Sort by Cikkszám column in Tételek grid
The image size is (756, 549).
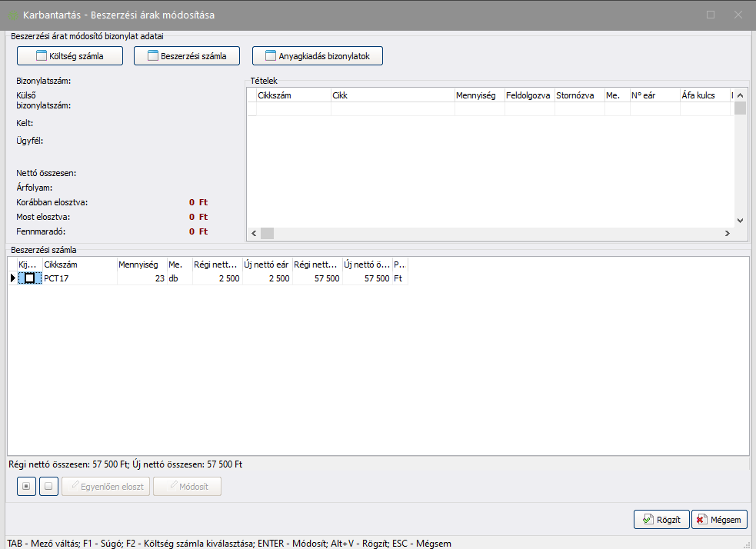click(x=293, y=95)
